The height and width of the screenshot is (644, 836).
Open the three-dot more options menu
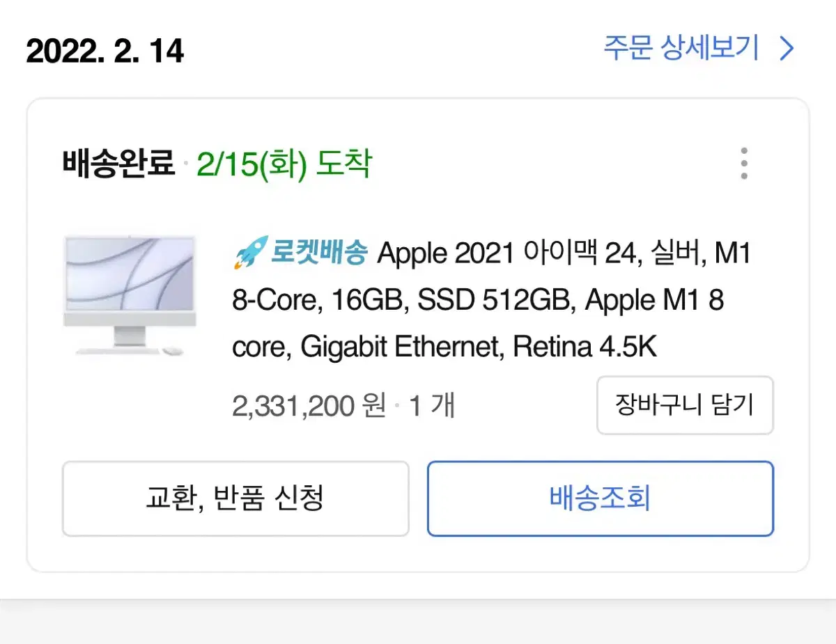pyautogui.click(x=744, y=164)
